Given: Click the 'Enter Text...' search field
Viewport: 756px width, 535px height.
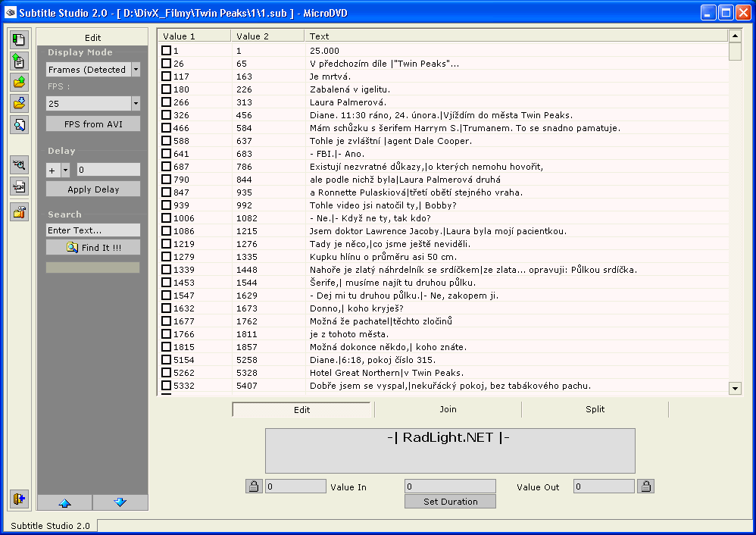Looking at the screenshot, I should [x=93, y=230].
